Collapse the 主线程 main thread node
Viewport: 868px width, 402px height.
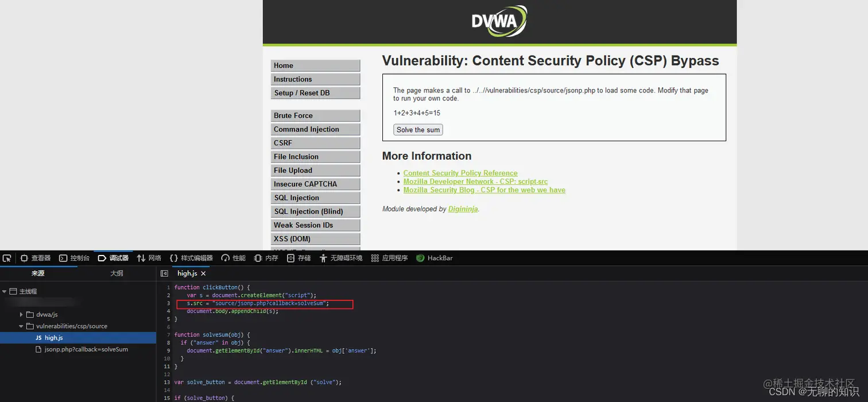tap(5, 292)
